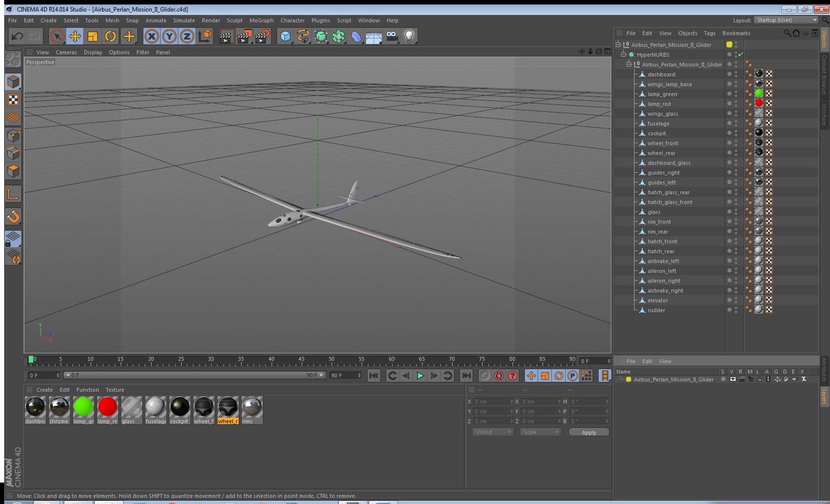Image resolution: width=830 pixels, height=504 pixels.
Task: Open the Material Manager Texture menu
Action: (x=115, y=390)
